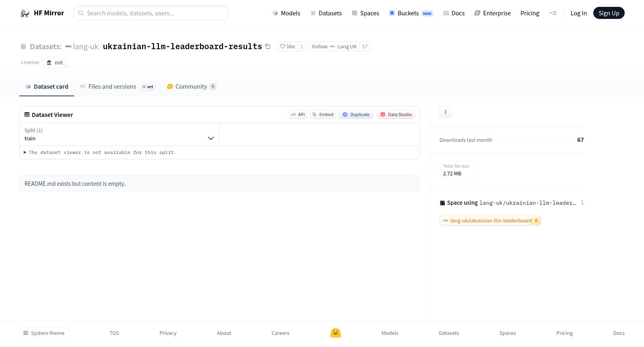
Task: Open the Spaces footer link
Action: [508, 333]
